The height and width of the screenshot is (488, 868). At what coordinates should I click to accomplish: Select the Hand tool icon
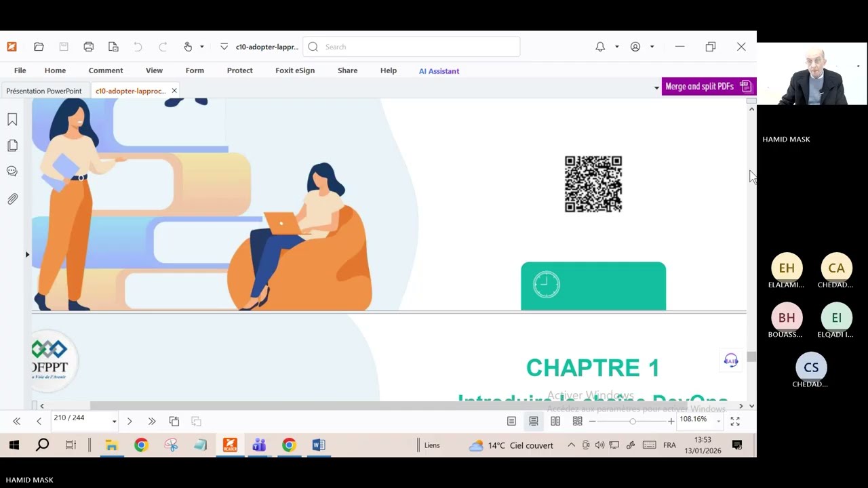pos(188,47)
